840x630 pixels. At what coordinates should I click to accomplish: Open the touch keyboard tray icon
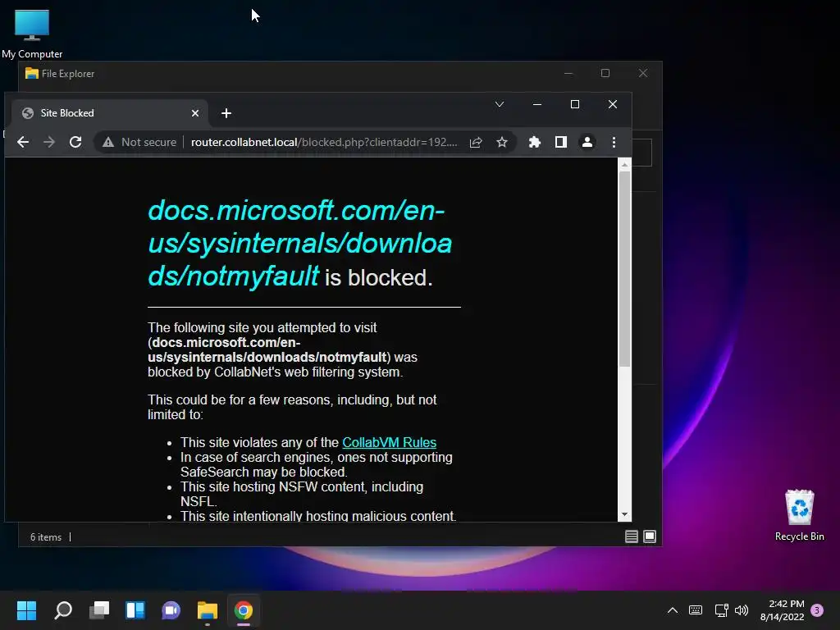pos(696,610)
